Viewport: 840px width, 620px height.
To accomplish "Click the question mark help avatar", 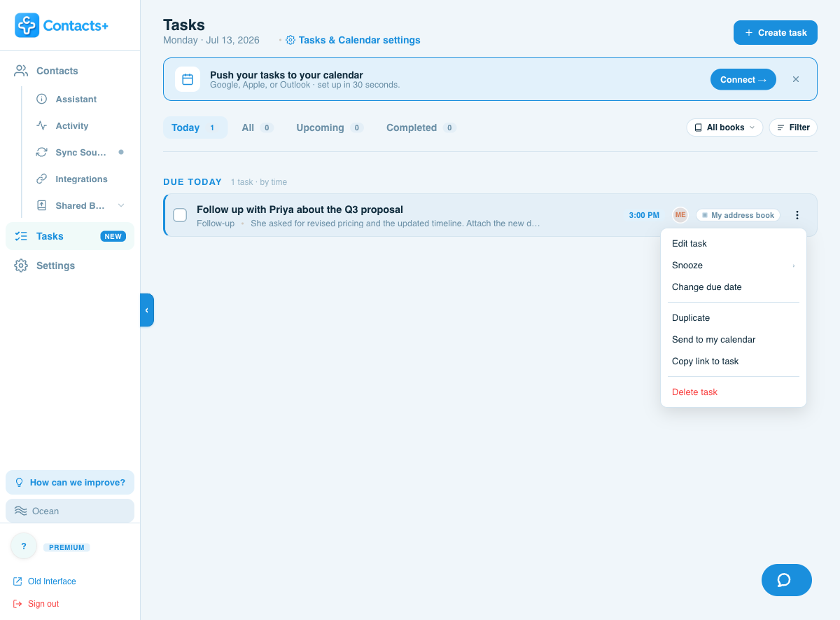I will 24,546.
